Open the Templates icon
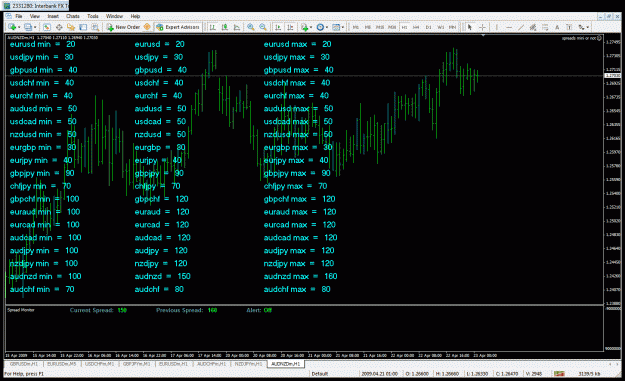625x381 pixels. point(336,27)
